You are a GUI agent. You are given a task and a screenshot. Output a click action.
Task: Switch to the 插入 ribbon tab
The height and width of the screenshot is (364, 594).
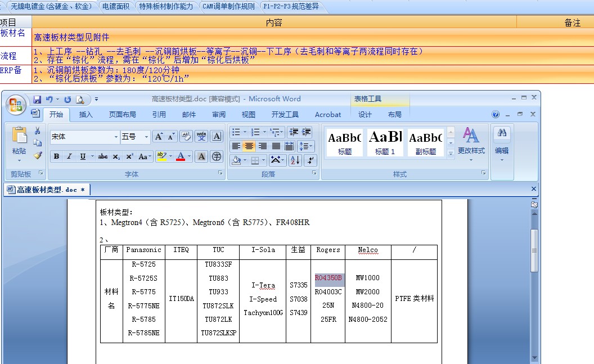(x=85, y=114)
